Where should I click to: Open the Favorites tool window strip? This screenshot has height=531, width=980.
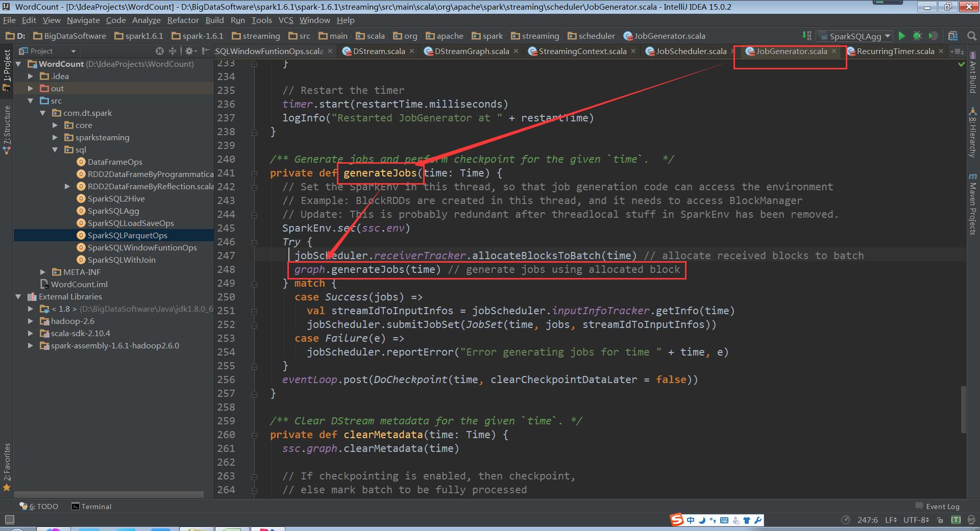(7, 467)
